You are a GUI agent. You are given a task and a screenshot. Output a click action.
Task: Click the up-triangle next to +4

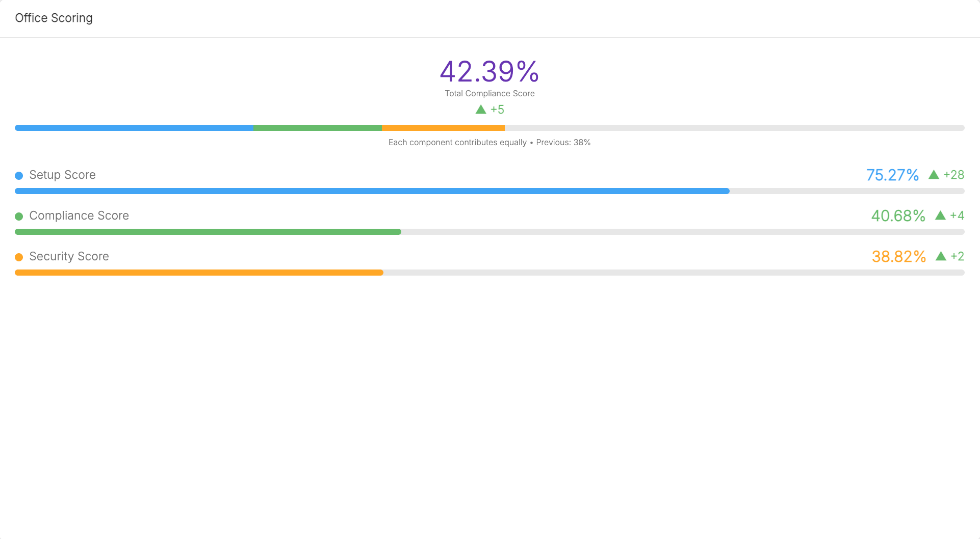click(940, 215)
